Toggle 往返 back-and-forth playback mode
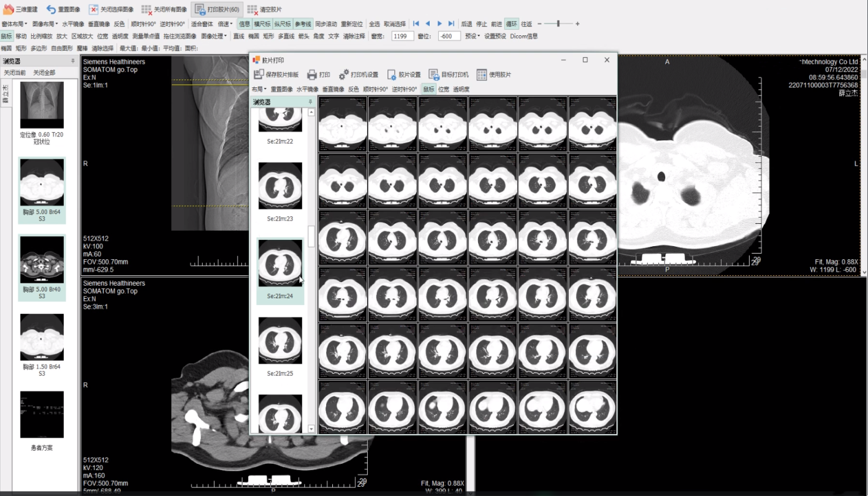Image resolution: width=868 pixels, height=496 pixels. pyautogui.click(x=526, y=24)
